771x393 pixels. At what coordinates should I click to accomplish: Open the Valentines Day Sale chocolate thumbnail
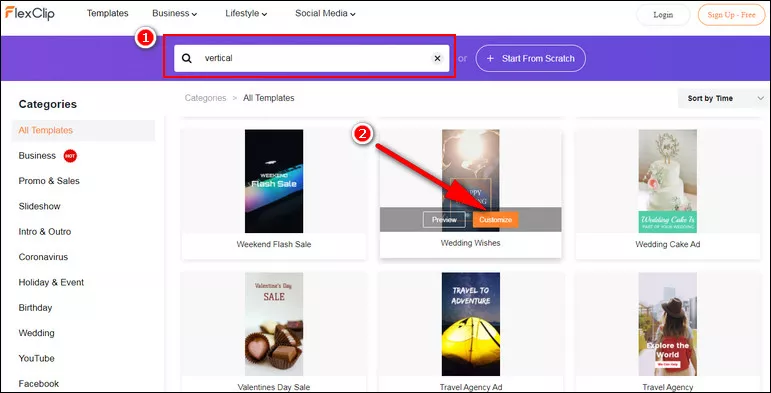pyautogui.click(x=274, y=324)
